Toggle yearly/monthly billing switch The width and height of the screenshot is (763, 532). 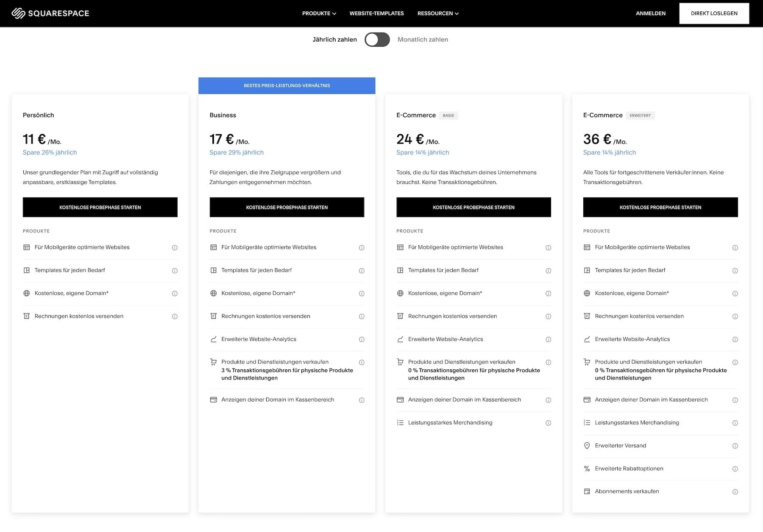377,39
